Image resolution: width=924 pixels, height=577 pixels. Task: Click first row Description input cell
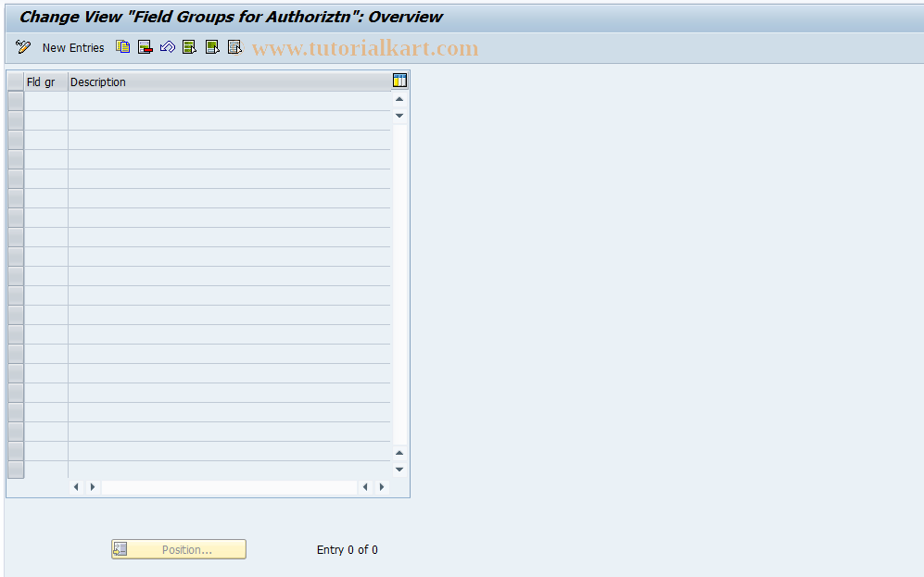pyautogui.click(x=229, y=101)
